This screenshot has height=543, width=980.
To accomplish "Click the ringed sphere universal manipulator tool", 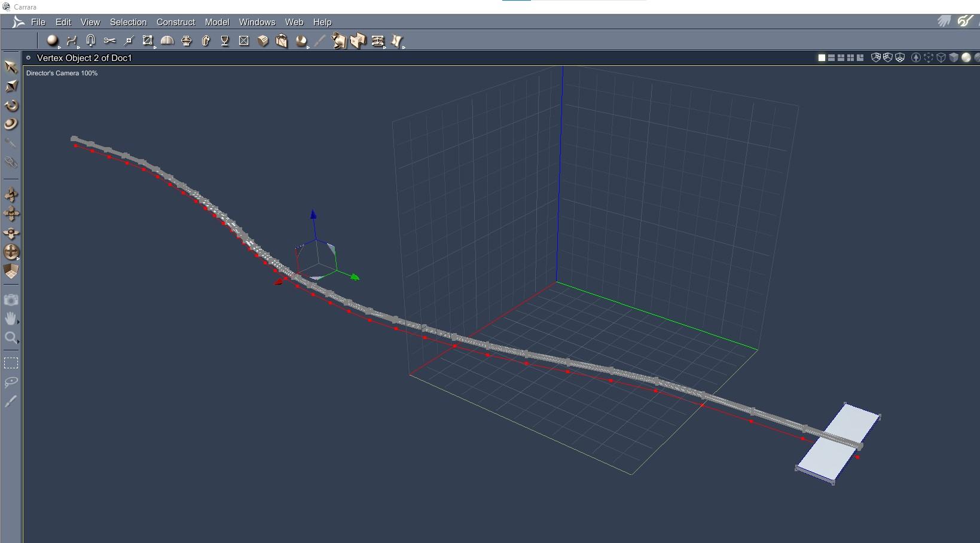I will point(11,124).
